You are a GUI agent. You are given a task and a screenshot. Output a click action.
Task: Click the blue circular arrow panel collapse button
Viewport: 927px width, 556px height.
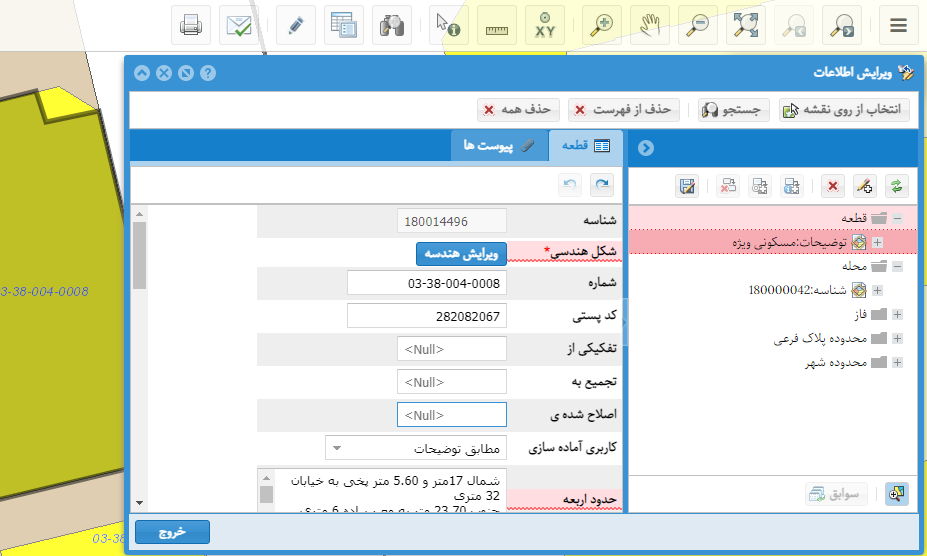coord(646,148)
